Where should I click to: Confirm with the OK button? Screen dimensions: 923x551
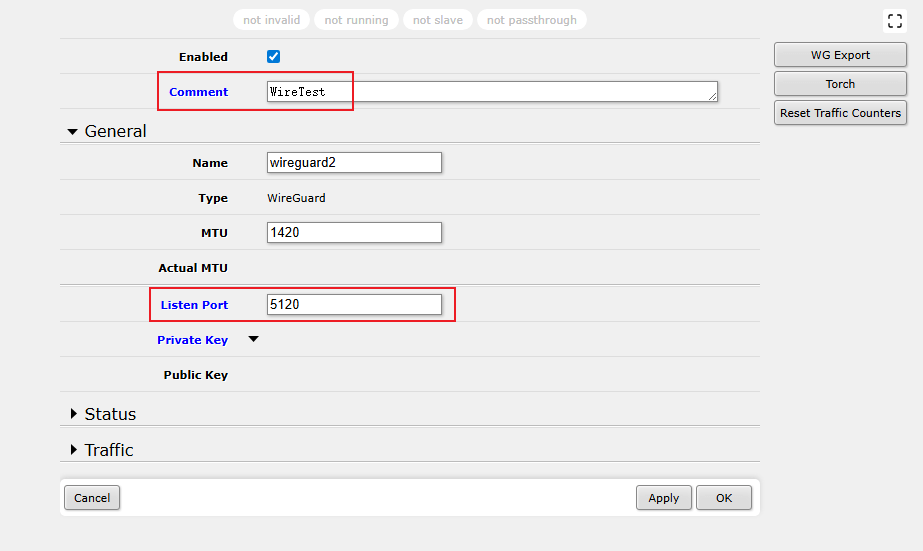723,498
